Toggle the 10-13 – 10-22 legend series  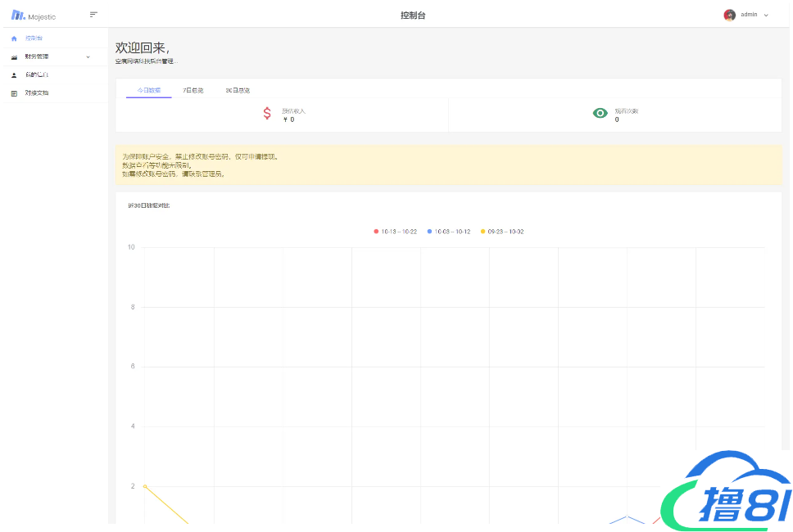point(395,232)
